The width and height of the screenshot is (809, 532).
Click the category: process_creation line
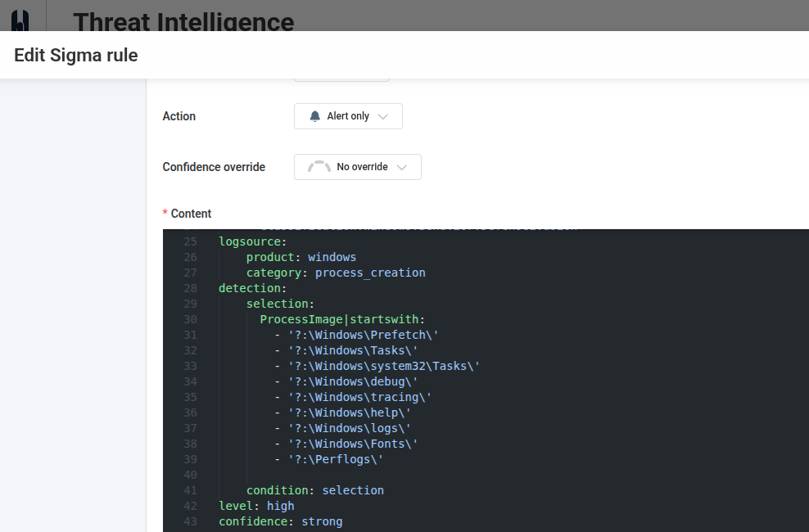pyautogui.click(x=336, y=273)
